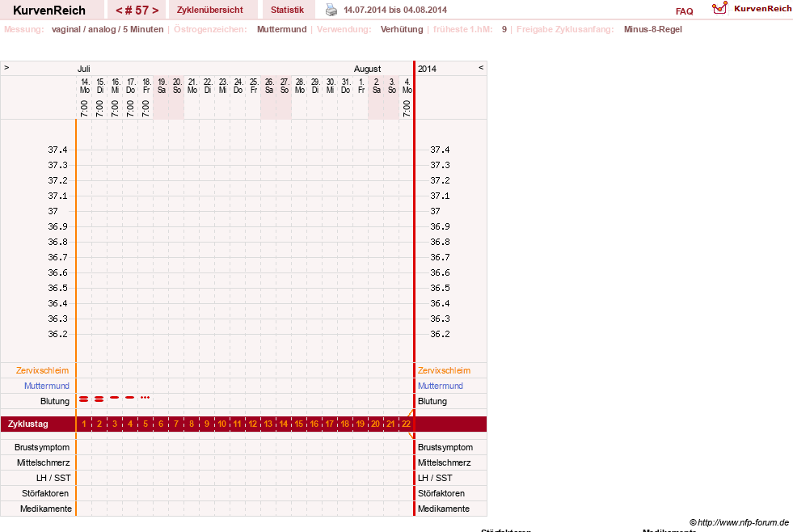Click the Zyklustag row heading
Image resolution: width=793 pixels, height=532 pixels.
pyautogui.click(x=28, y=424)
